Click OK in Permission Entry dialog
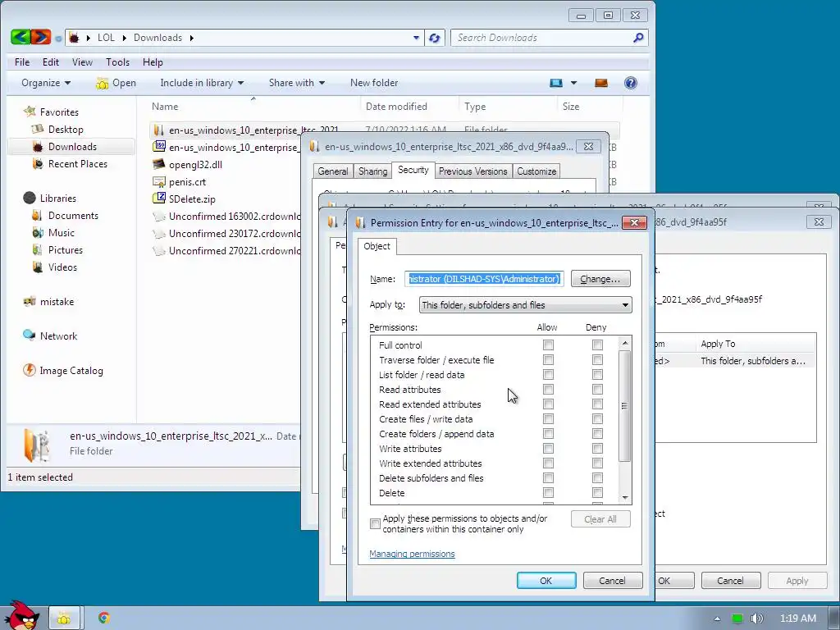The image size is (840, 630). tap(546, 581)
